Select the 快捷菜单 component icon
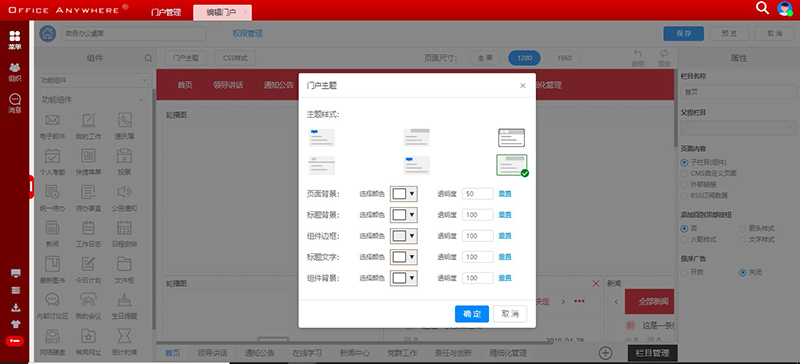 pos(89,156)
